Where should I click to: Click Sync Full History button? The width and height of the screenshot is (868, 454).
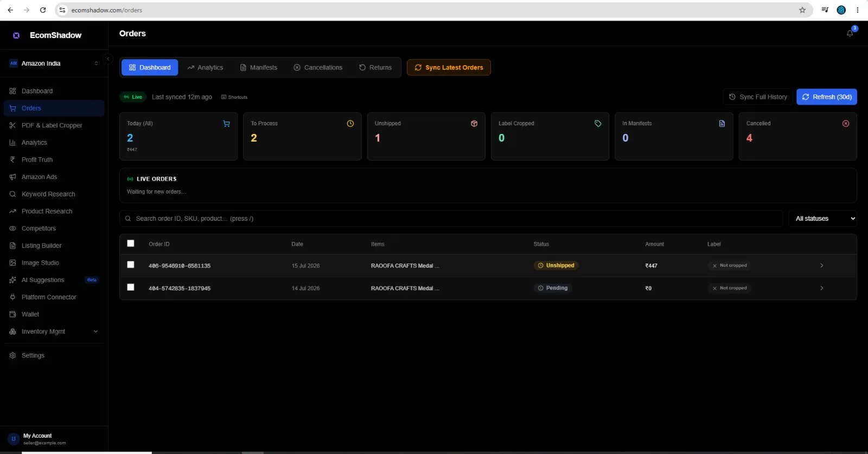[758, 97]
